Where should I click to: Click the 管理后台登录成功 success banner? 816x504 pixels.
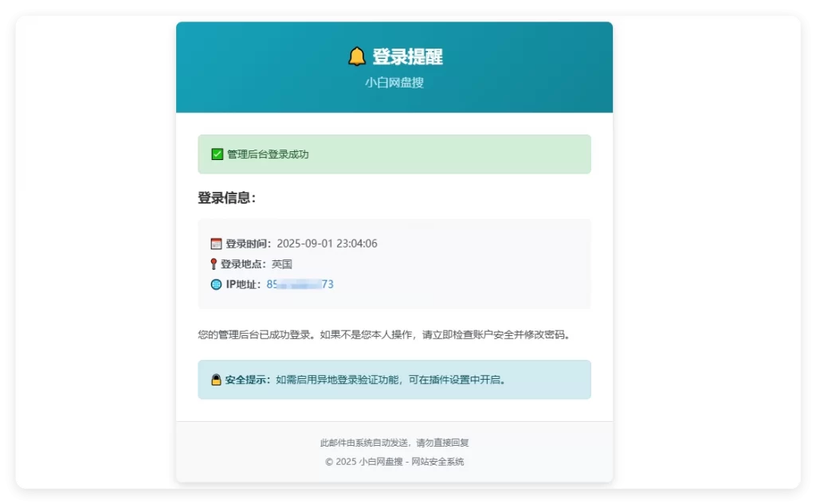[394, 154]
